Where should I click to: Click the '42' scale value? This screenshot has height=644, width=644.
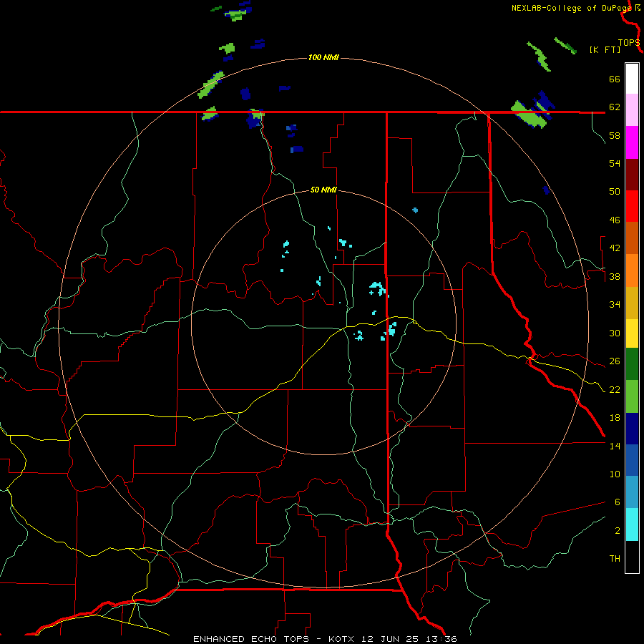(x=615, y=248)
